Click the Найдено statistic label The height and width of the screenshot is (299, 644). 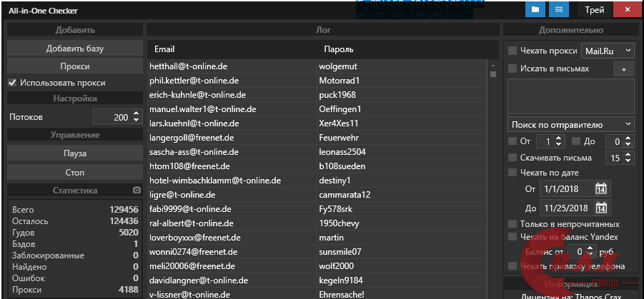(x=29, y=267)
